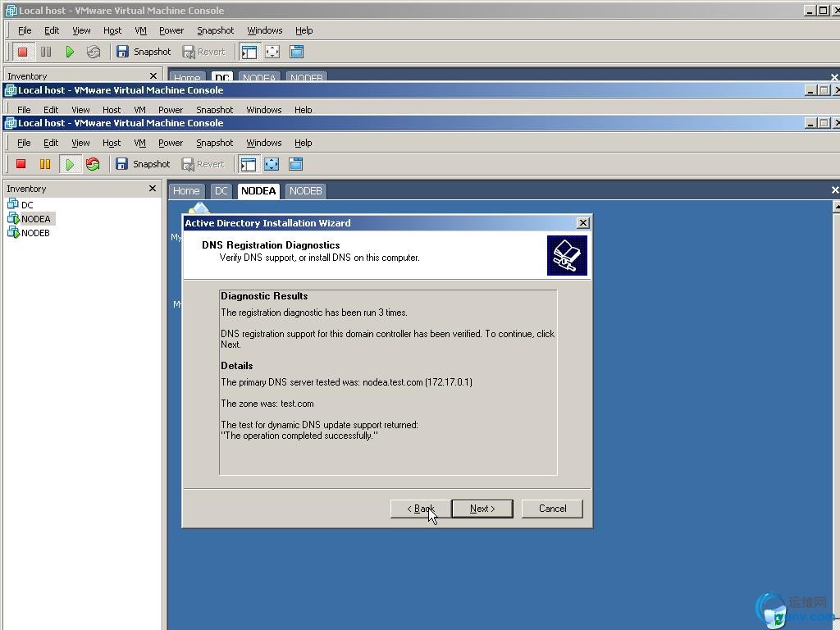
Task: Click the gray pause icon in back window toolbar
Action: 46,52
